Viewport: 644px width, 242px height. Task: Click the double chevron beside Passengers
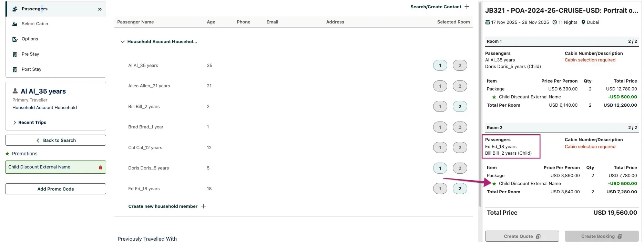[100, 9]
